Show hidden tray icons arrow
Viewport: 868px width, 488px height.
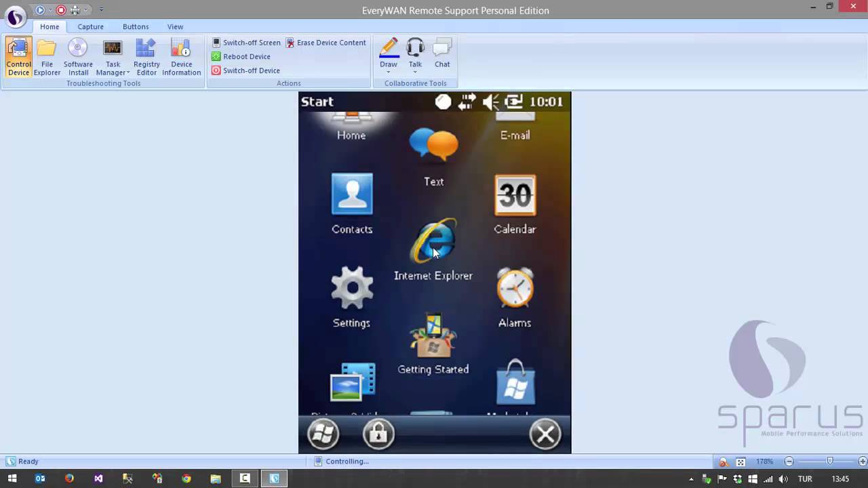(x=691, y=479)
